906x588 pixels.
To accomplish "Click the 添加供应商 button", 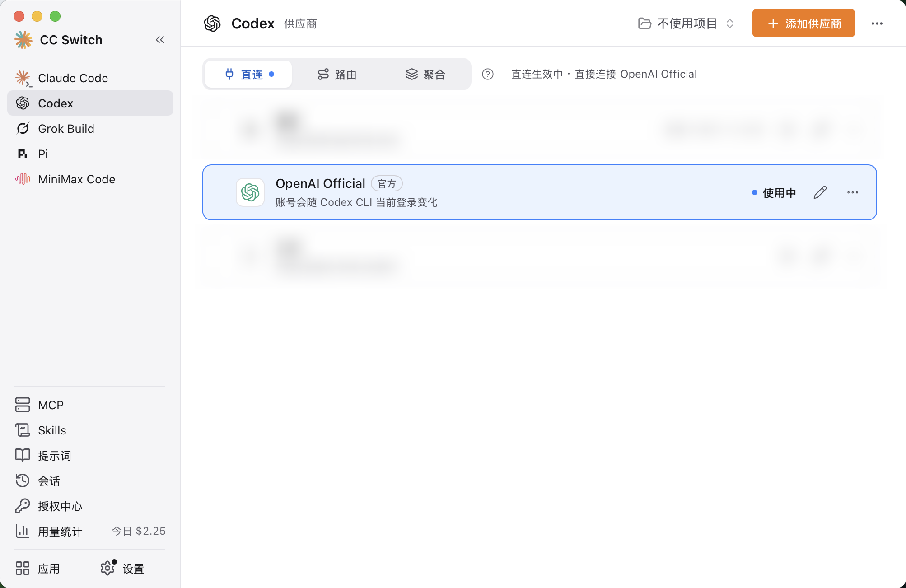I will click(803, 23).
